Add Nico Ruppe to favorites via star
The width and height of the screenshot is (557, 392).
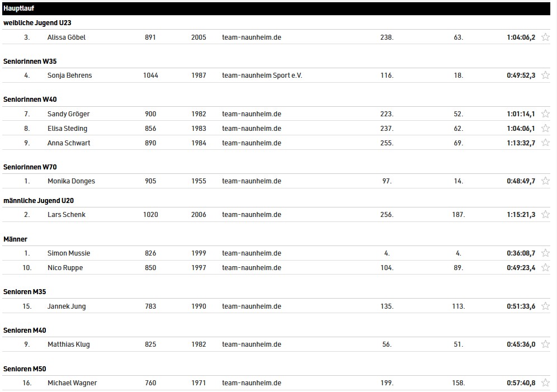pos(545,267)
